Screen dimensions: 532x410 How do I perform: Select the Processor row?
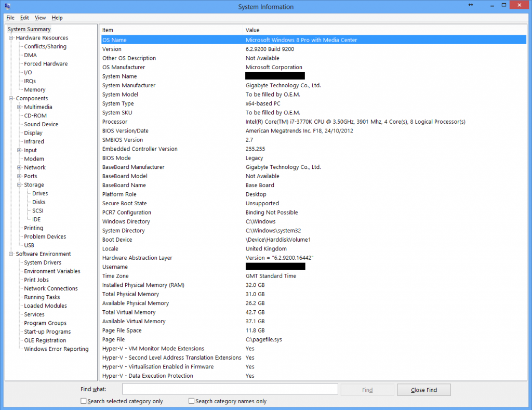313,122
